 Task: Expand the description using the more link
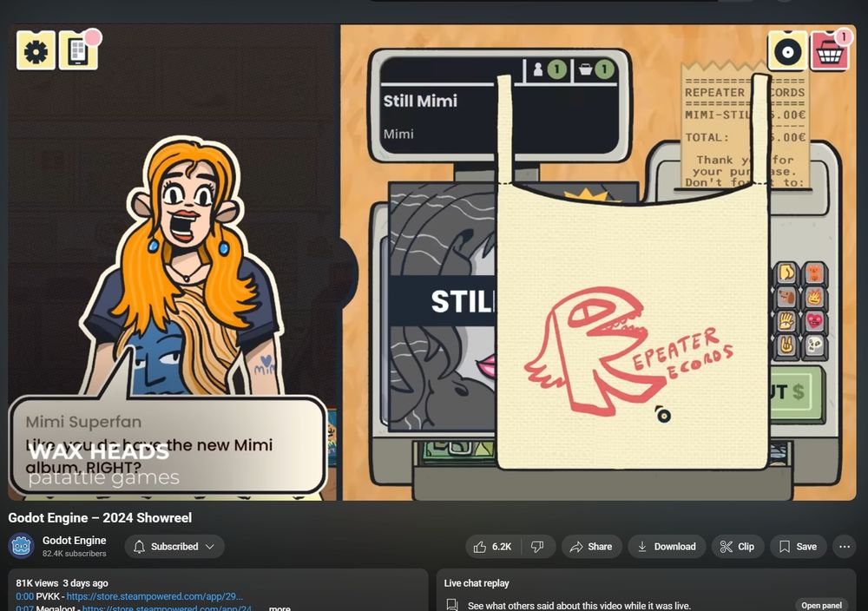click(x=279, y=608)
